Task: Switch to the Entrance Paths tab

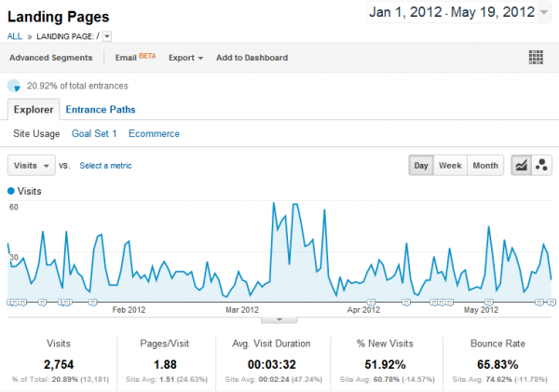Action: (x=101, y=109)
